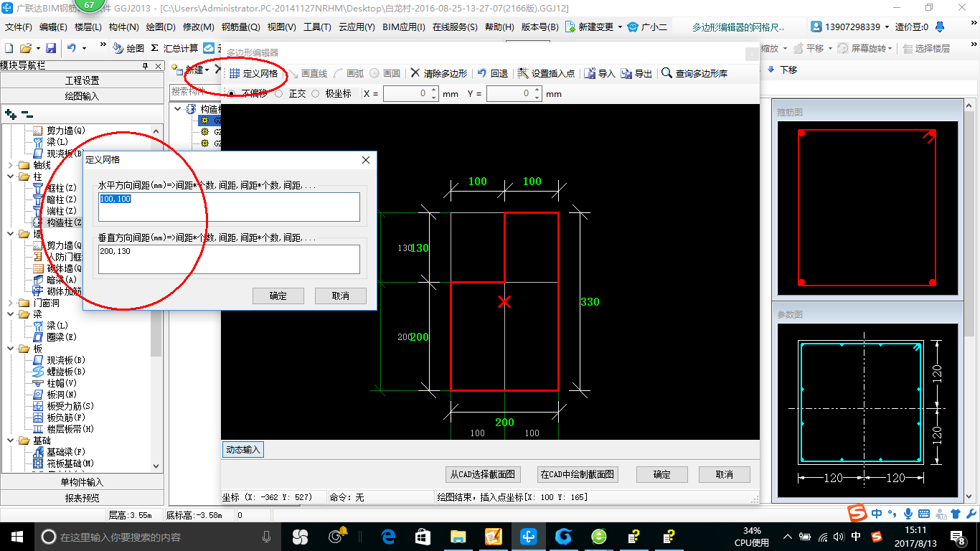The height and width of the screenshot is (551, 980).
Task: Open the 单构件输入 panel section
Action: click(x=82, y=482)
